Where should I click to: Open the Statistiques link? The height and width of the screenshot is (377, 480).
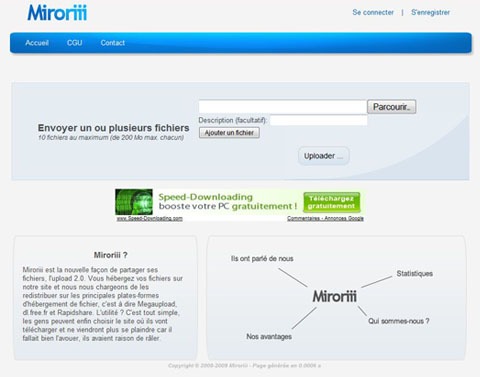[x=415, y=274]
